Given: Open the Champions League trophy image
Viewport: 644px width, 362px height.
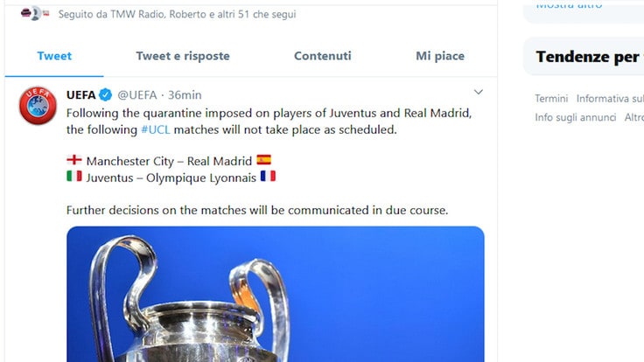Looking at the screenshot, I should [x=275, y=294].
